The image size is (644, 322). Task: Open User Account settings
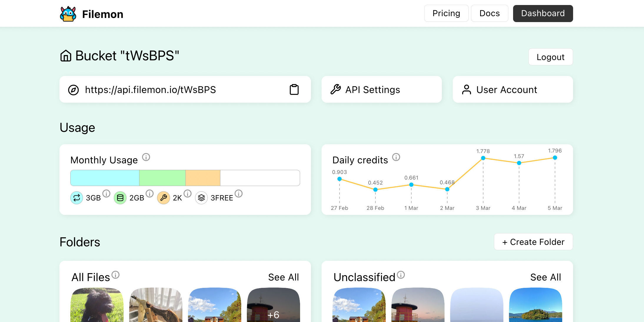click(512, 89)
